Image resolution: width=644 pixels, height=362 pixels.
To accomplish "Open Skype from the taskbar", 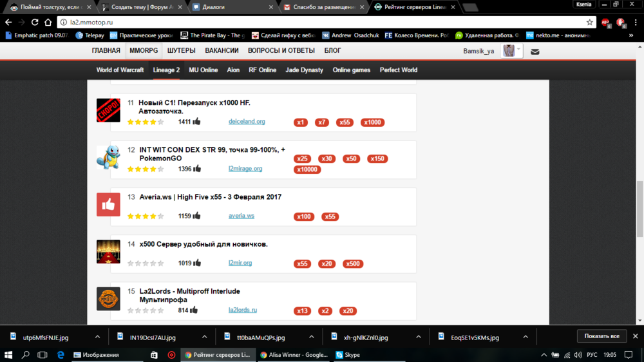I will [x=348, y=355].
